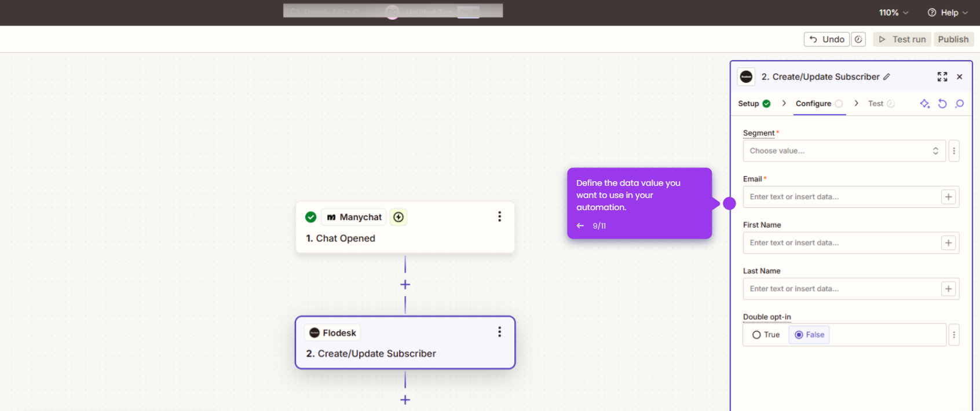Insert data into Last Name with plus
Screen dimensions: 980x411
[948, 289]
